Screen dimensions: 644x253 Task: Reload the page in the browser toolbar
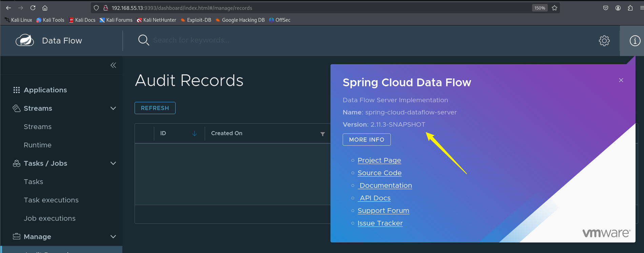(33, 8)
